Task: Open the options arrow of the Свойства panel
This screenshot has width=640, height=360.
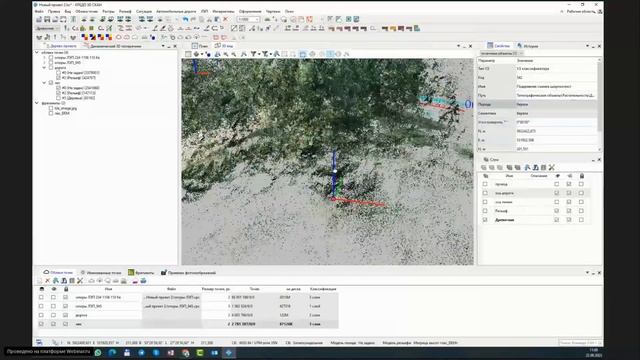Action: click(587, 46)
